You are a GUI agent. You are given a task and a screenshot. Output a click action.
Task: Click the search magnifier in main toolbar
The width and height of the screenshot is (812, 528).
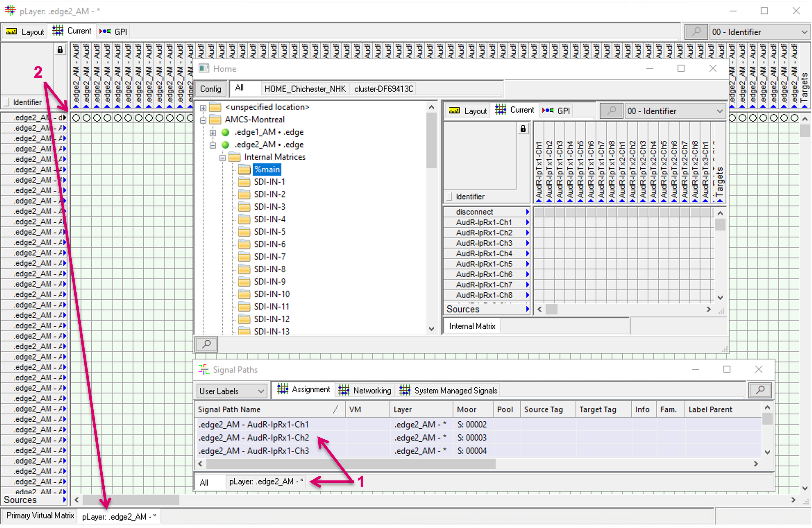pos(696,32)
